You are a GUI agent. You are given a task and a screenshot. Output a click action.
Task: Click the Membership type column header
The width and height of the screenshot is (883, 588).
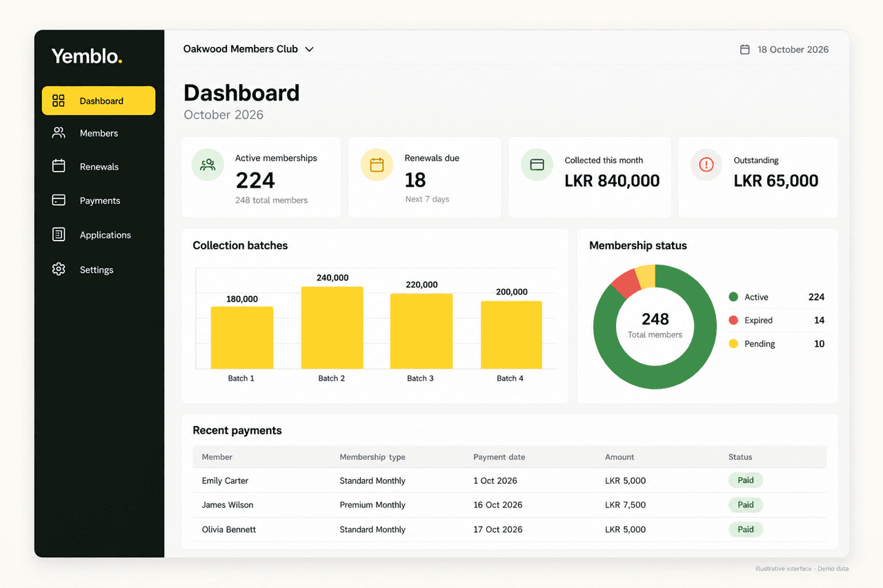coord(373,457)
